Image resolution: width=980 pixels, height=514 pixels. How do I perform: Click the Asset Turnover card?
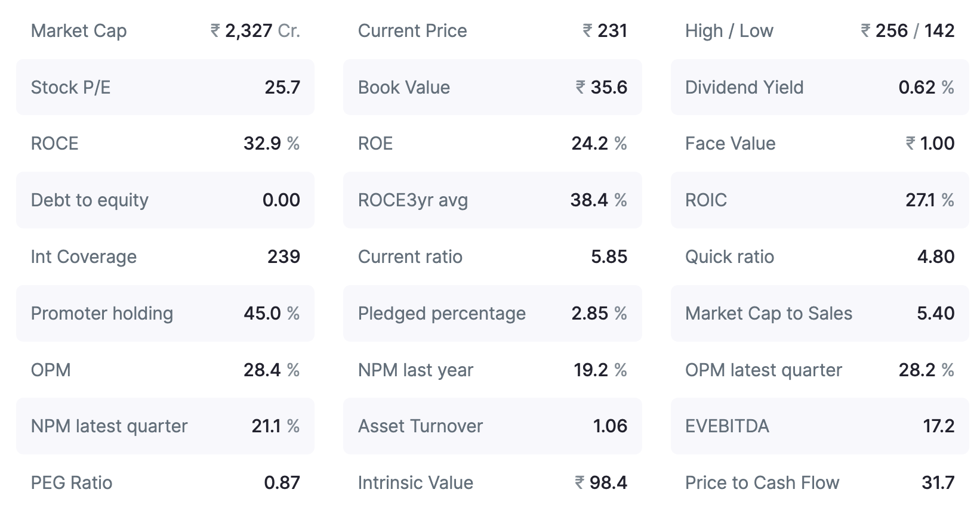click(492, 426)
